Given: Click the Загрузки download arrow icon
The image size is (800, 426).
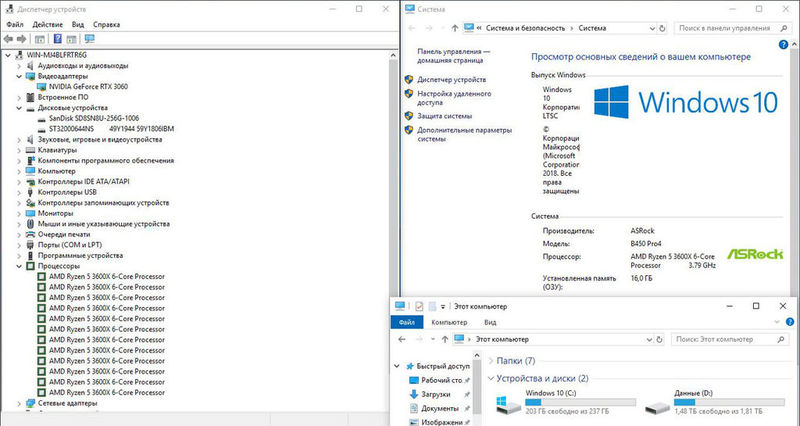Looking at the screenshot, I should click(x=414, y=394).
